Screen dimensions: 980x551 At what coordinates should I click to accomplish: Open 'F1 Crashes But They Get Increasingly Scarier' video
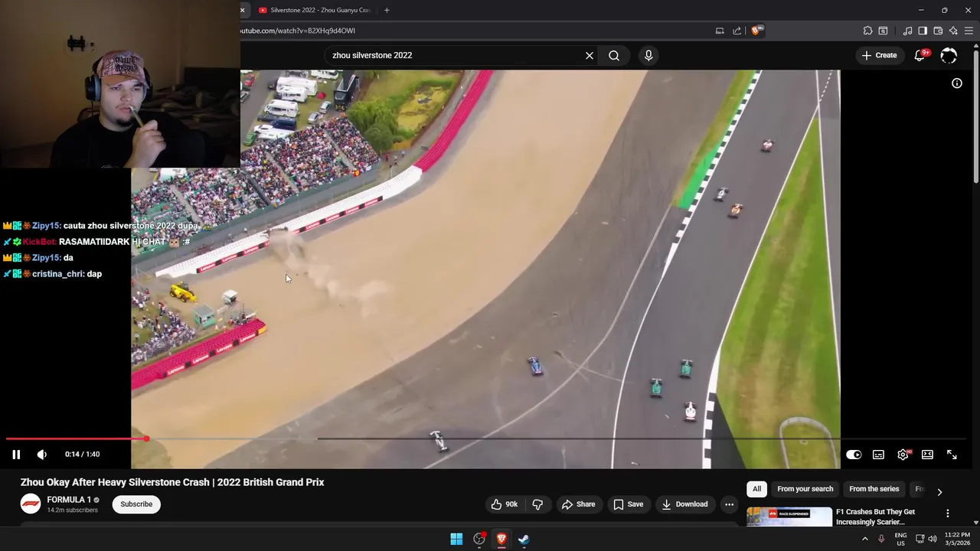coord(875,517)
